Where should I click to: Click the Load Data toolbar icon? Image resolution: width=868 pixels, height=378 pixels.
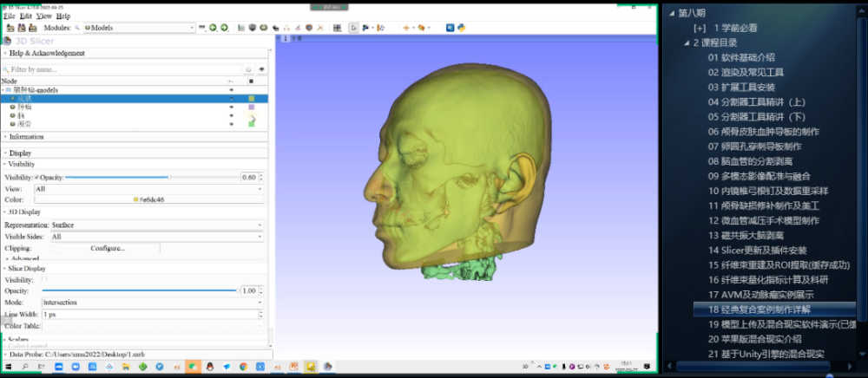10,28
